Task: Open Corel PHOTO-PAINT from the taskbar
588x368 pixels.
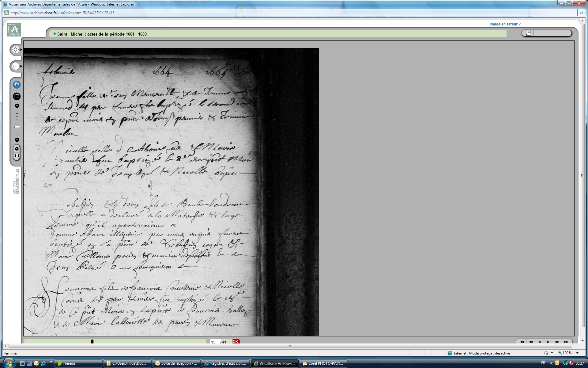Action: coord(323,363)
